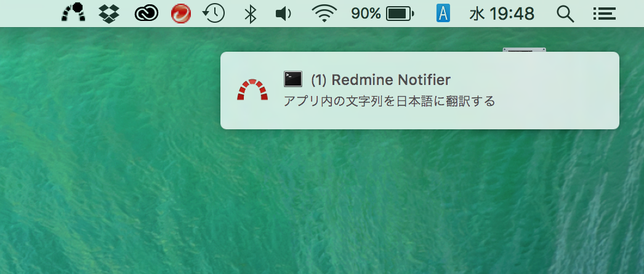Switch input source via blue A icon
The width and height of the screenshot is (644, 274).
443,14
